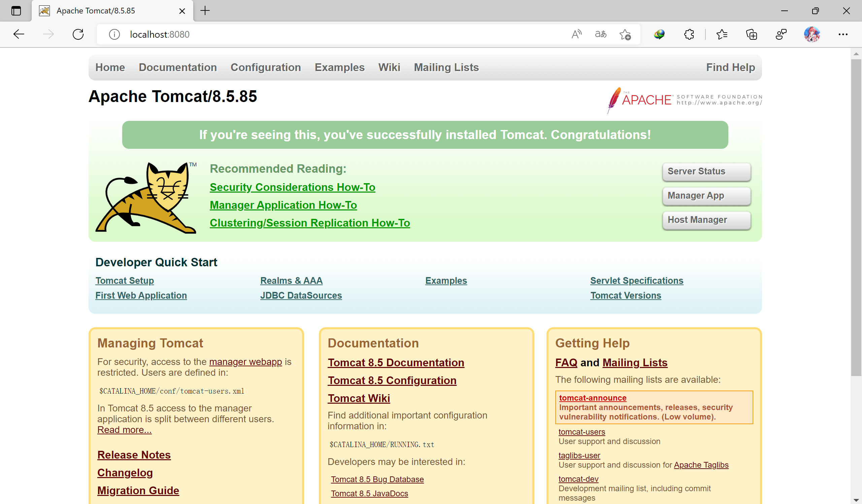Click the browser profile sync icon
This screenshot has width=862, height=504.
pos(781,34)
